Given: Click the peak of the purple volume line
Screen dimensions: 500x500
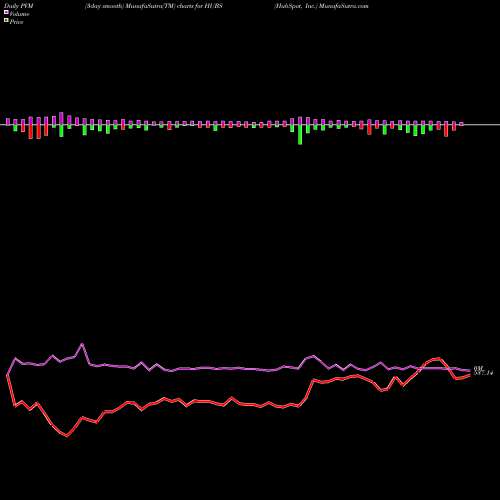Looking at the screenshot, I should coord(82,344).
